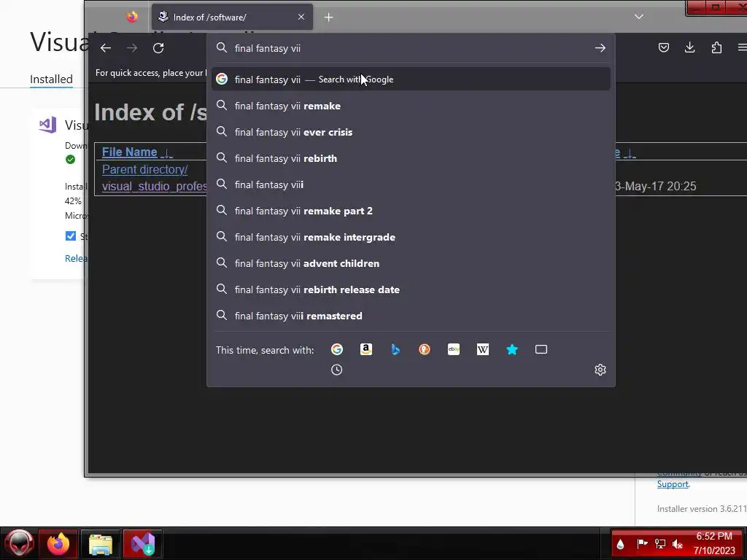Viewport: 747px width, 560px height.
Task: Search this time with Google icon
Action: click(337, 349)
